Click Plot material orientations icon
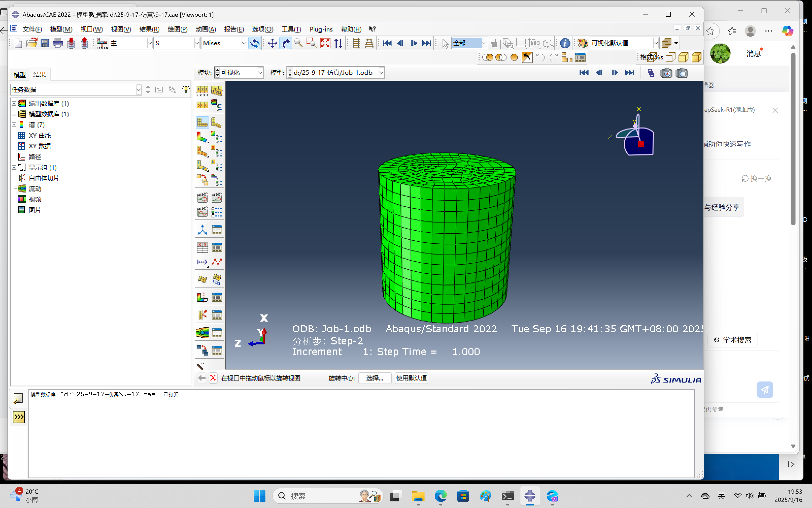The image size is (812, 508). 202,166
